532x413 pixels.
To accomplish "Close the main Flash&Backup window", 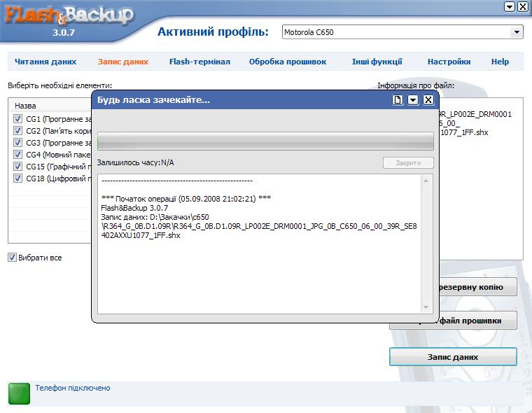I will [523, 6].
